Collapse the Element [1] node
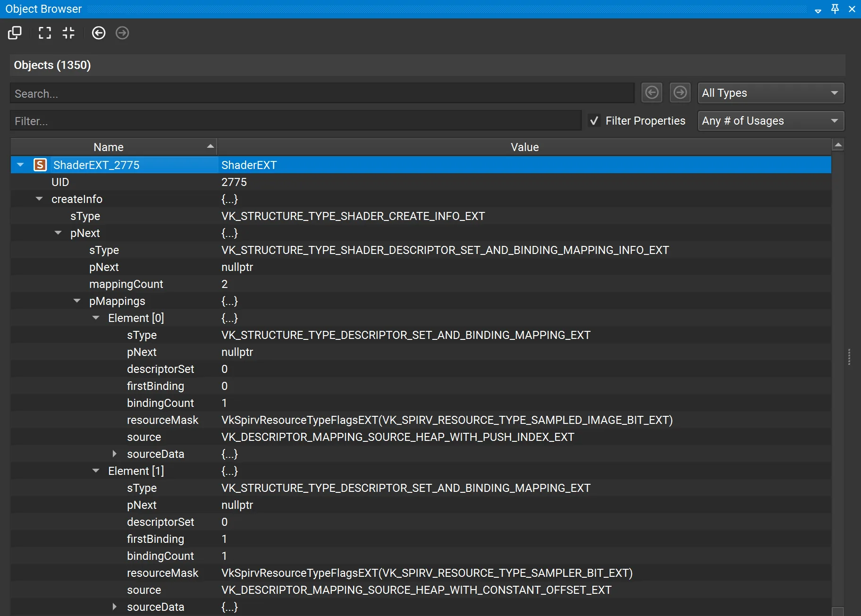The image size is (861, 616). (x=96, y=471)
